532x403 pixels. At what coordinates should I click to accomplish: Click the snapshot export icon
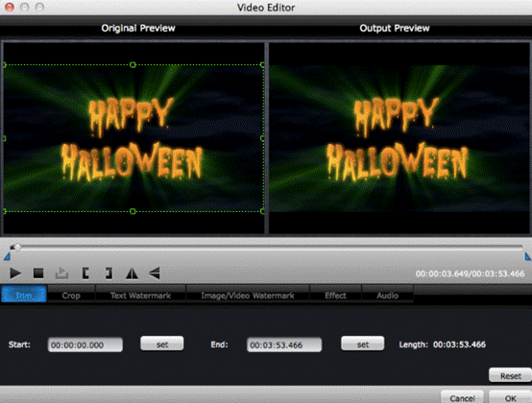pos(61,273)
